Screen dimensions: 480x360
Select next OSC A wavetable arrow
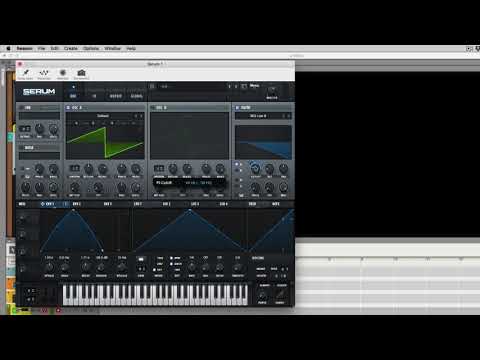[x=141, y=116]
